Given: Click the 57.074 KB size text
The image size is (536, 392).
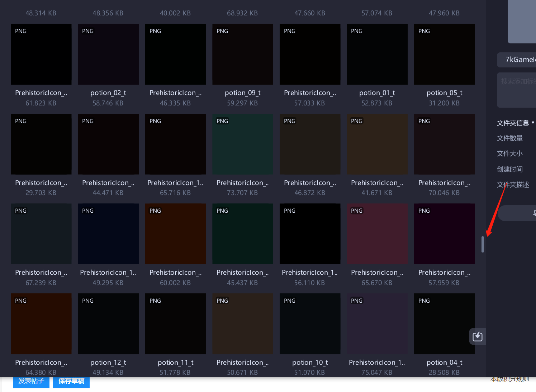Looking at the screenshot, I should coord(377,13).
